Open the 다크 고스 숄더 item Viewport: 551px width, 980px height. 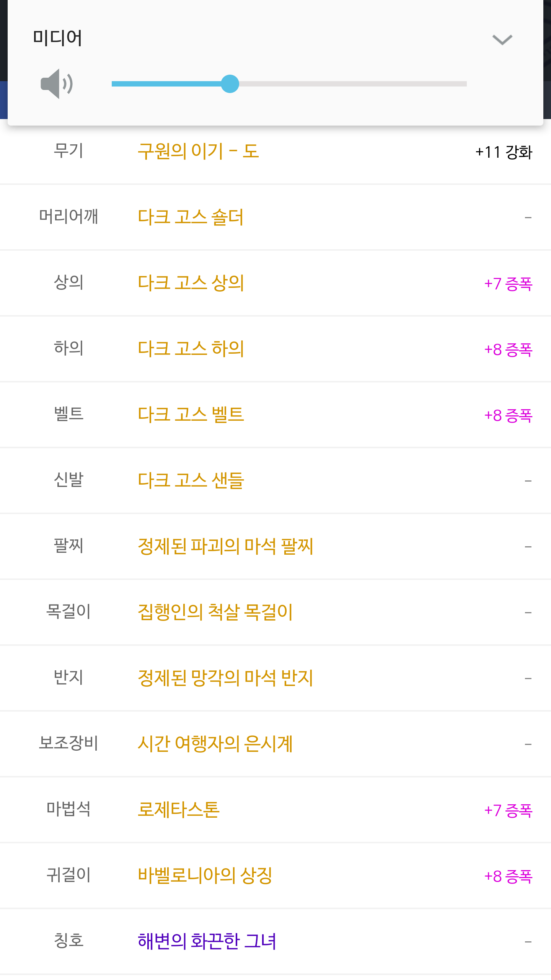[191, 217]
